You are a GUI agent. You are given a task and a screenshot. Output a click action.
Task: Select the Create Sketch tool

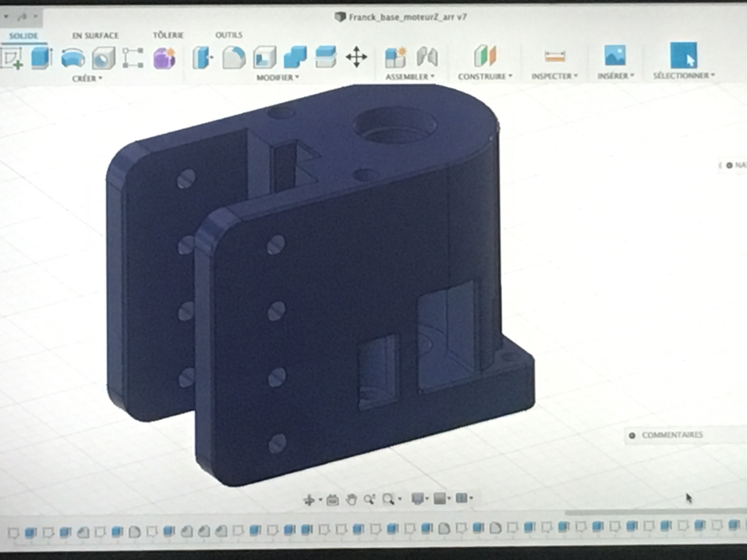tap(12, 58)
